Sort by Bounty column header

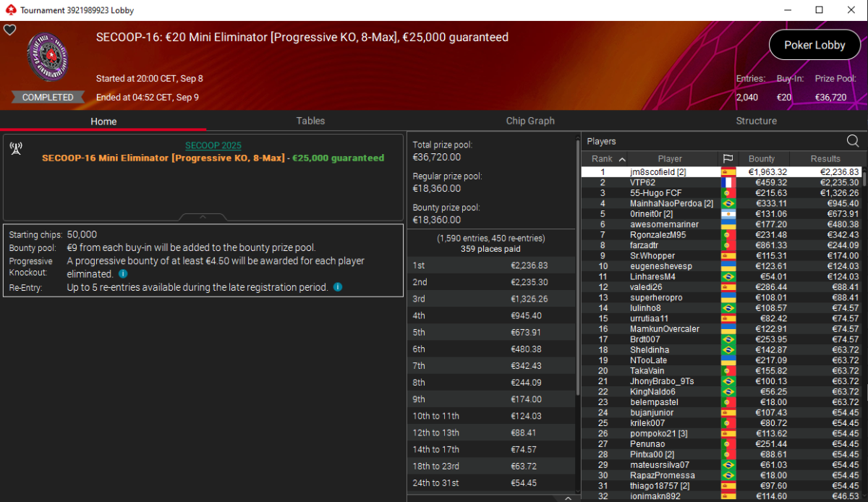762,158
